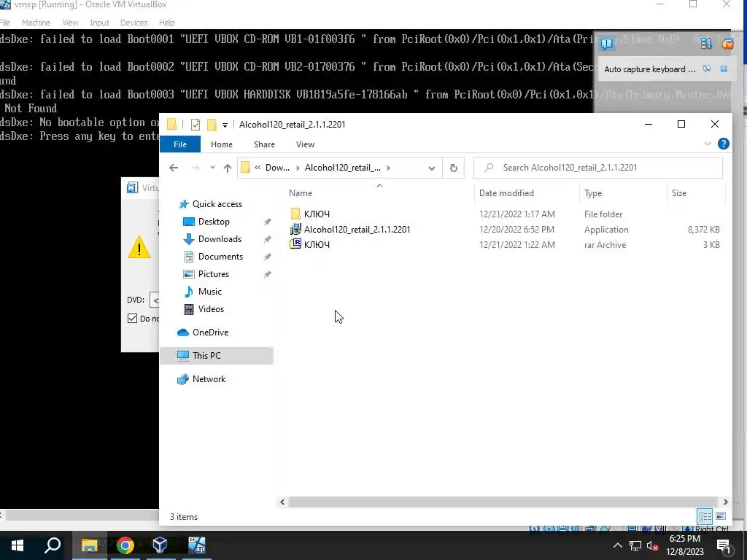
Task: Show hidden system tray icons
Action: click(x=617, y=545)
